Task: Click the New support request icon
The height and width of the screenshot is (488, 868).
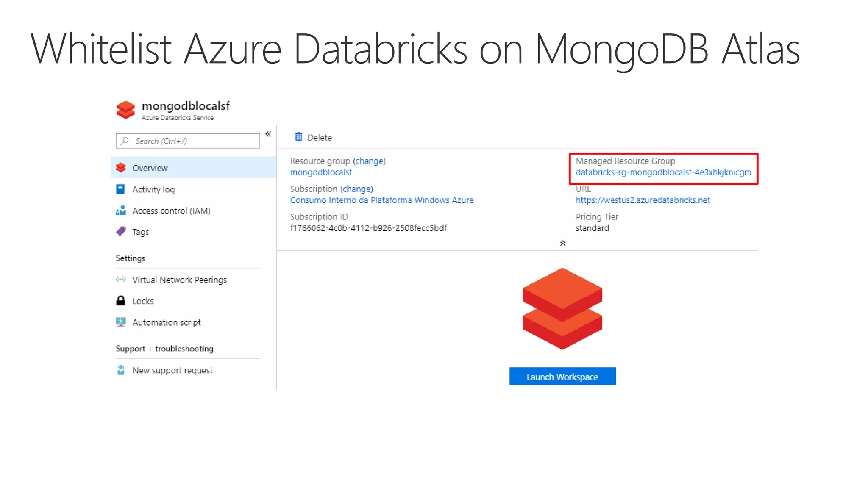Action: coord(121,370)
